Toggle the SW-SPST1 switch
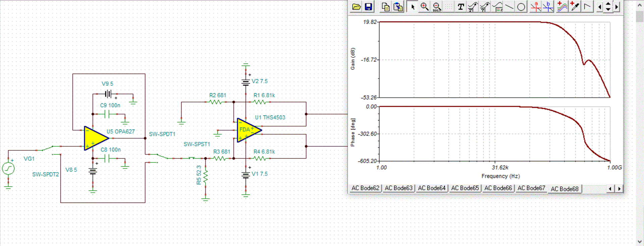644x246 pixels. tap(192, 157)
